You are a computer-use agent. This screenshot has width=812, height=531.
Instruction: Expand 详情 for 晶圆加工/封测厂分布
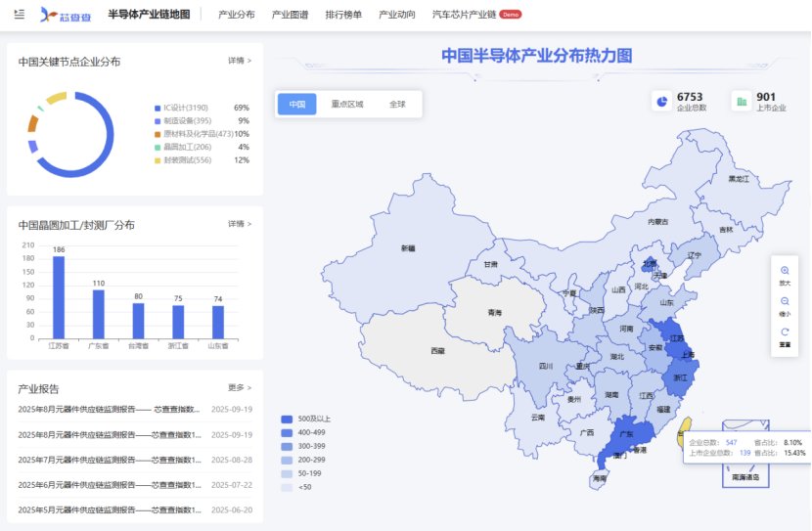pos(240,224)
